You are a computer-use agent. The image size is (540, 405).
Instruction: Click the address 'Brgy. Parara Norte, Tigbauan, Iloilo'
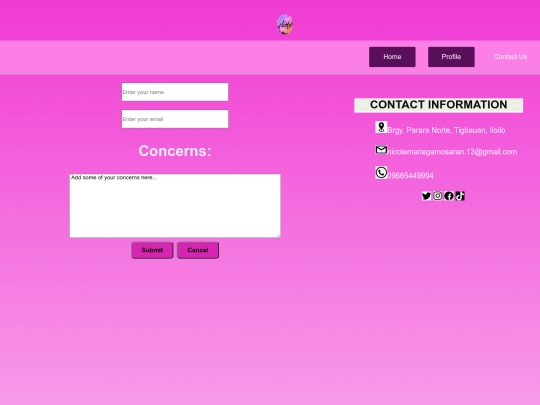click(x=446, y=130)
